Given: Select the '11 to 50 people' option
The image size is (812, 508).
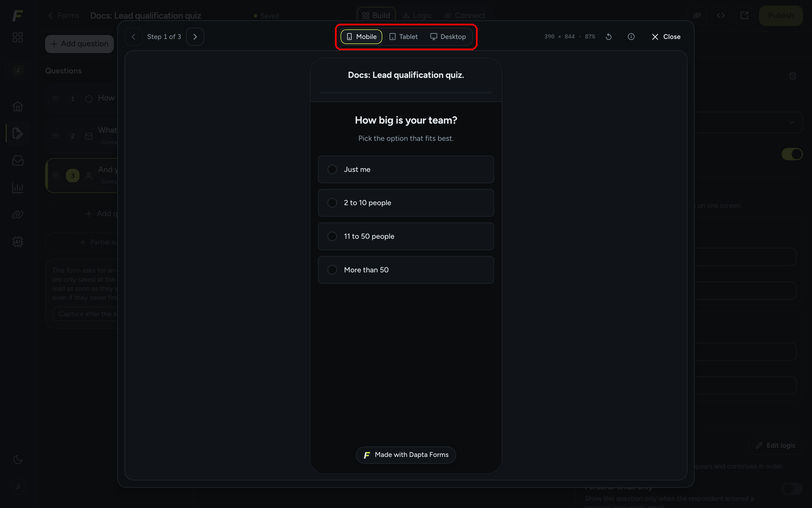Looking at the screenshot, I should (x=406, y=236).
